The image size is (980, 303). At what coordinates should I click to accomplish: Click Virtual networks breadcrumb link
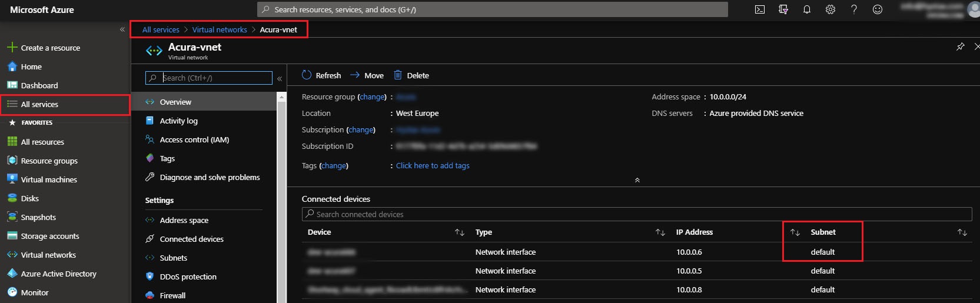(220, 29)
